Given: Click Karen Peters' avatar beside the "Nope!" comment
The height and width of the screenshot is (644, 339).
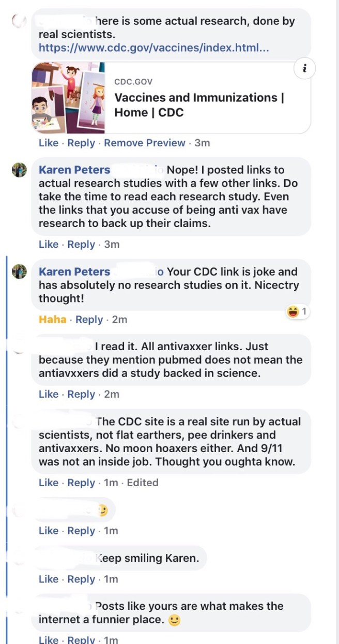Looking at the screenshot, I should pyautogui.click(x=19, y=170).
